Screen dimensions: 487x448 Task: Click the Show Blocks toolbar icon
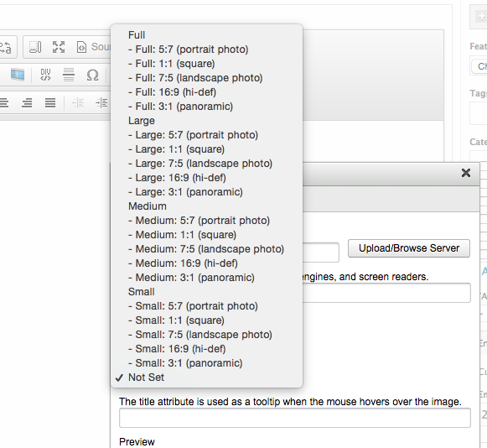(x=35, y=47)
